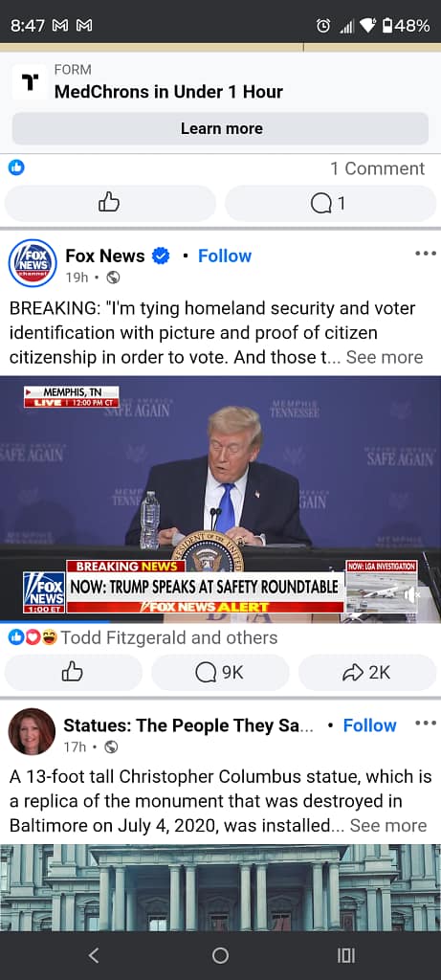Follow the Fox News page

224,256
